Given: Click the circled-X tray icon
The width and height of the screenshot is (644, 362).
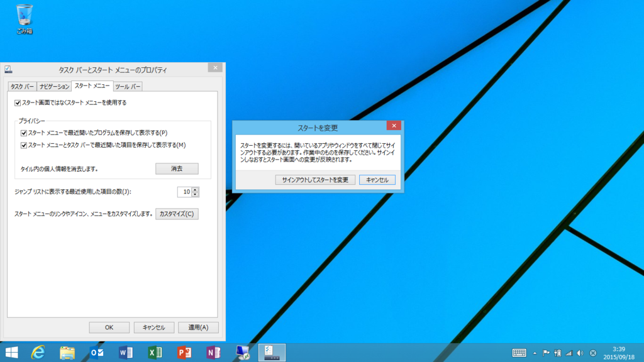Looking at the screenshot, I should click(593, 353).
